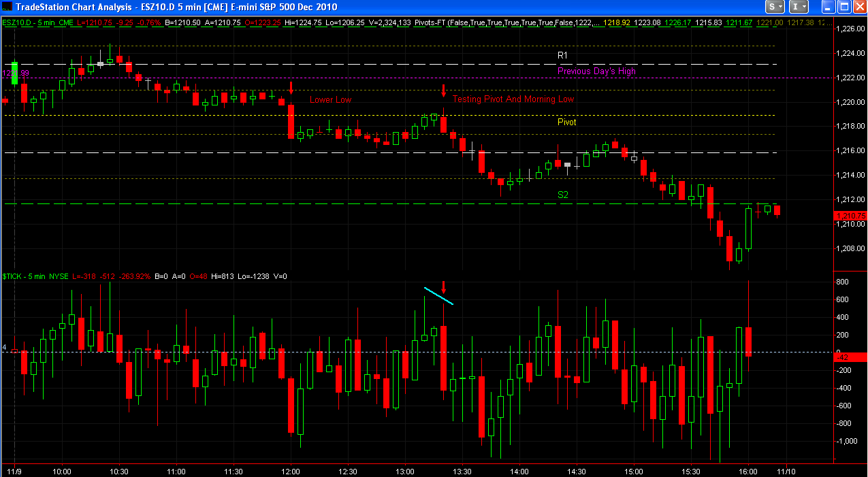Close the Chart Analysis window
868x477 pixels.
[859, 7]
